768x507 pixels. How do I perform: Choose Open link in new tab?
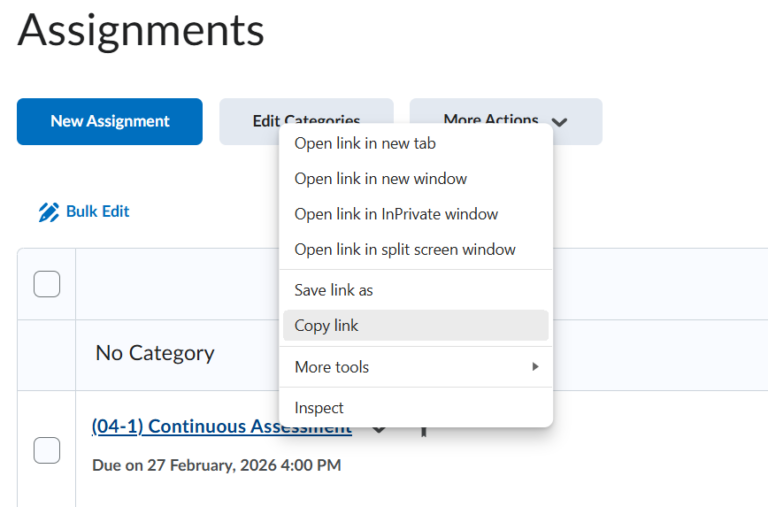(365, 143)
